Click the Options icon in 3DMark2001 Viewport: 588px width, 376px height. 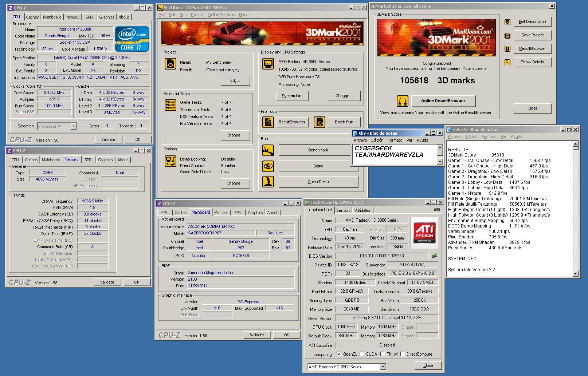pos(170,161)
